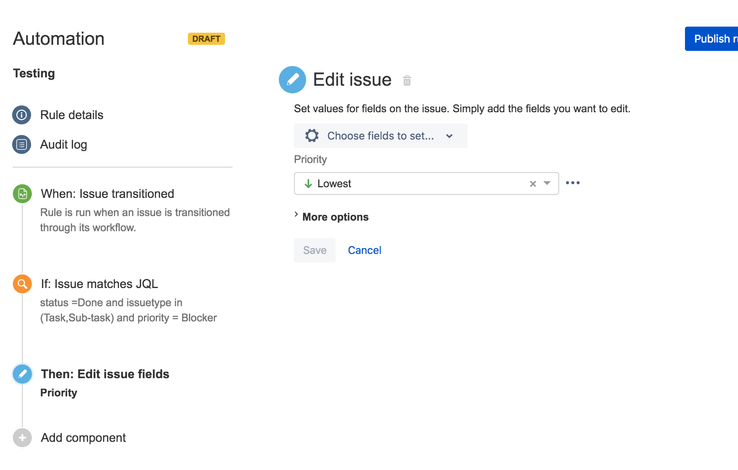Delete action using the trash icon
Image resolution: width=738 pixels, height=470 pixels.
(x=407, y=80)
